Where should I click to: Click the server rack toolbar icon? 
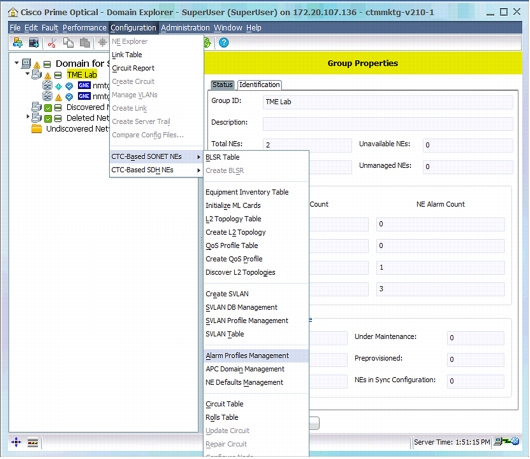pyautogui.click(x=33, y=43)
